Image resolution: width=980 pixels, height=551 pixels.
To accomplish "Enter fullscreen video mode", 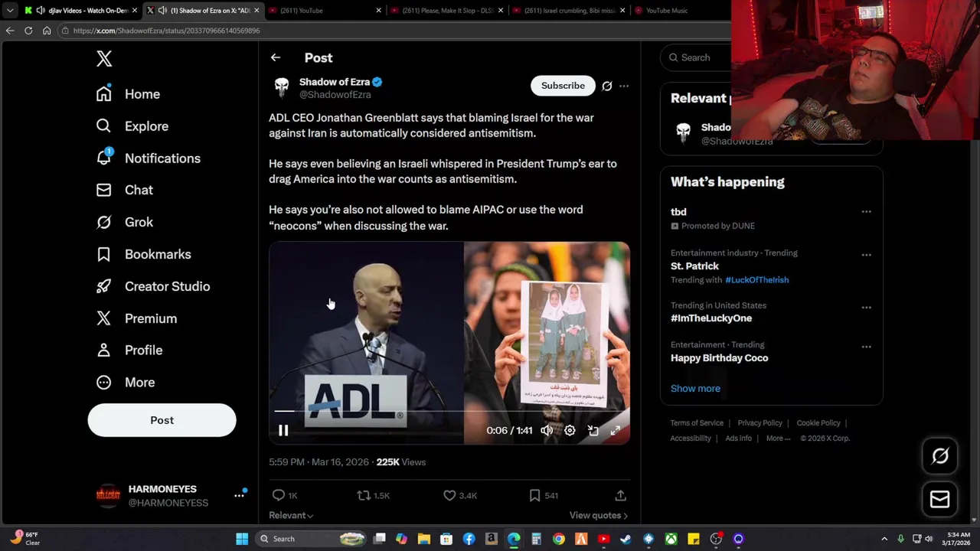I will 616,431.
